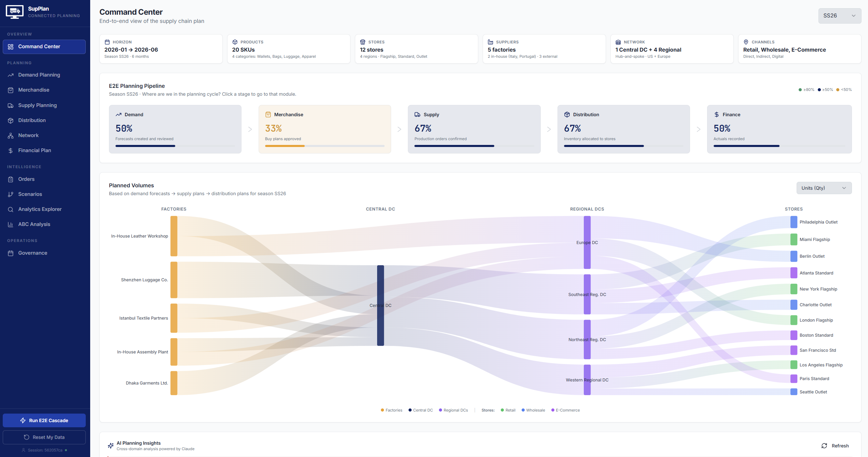This screenshot has height=457, width=868.
Task: Click the Run E2E Cascade button
Action: (x=44, y=420)
